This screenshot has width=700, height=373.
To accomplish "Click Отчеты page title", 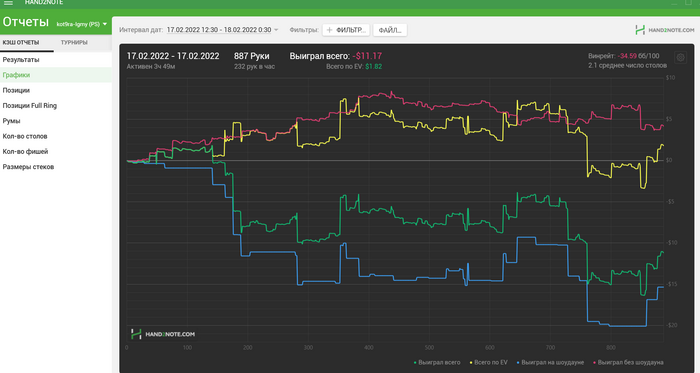I will pos(25,22).
